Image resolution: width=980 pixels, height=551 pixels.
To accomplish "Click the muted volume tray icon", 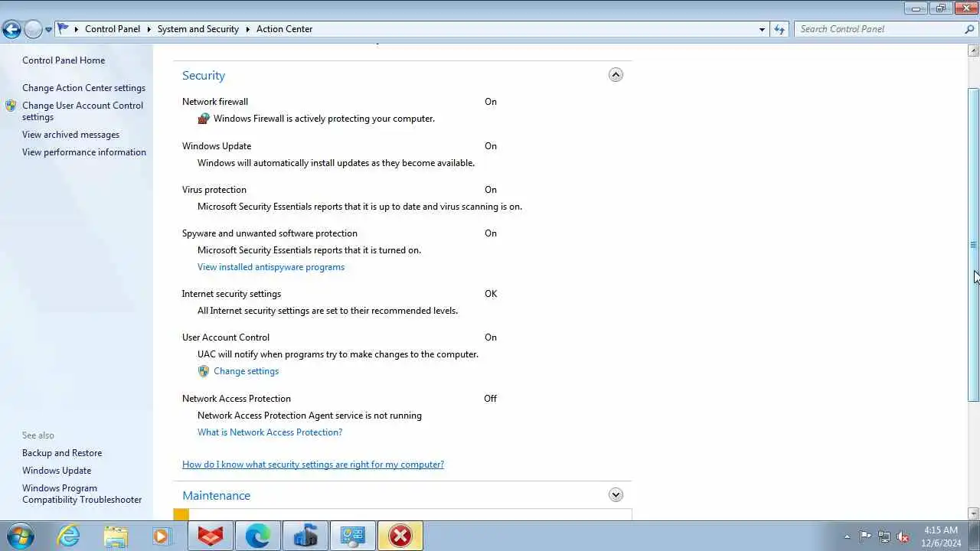I will click(x=903, y=536).
